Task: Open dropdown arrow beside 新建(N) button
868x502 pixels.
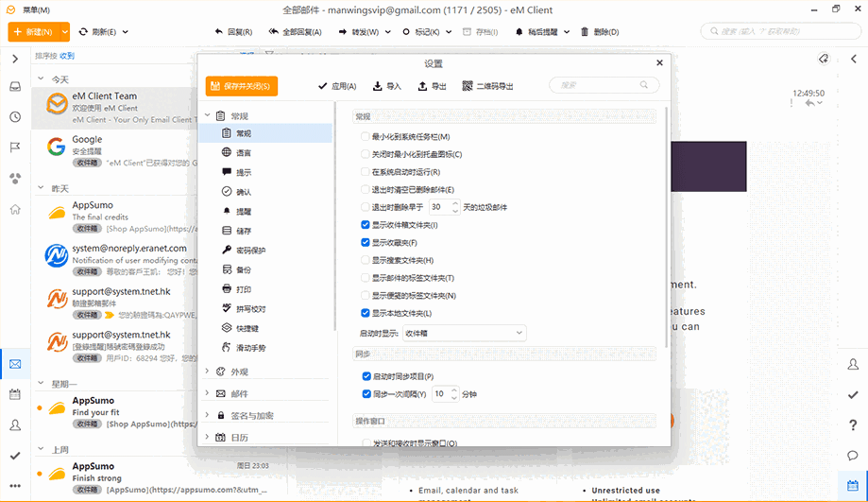Action: pos(65,31)
